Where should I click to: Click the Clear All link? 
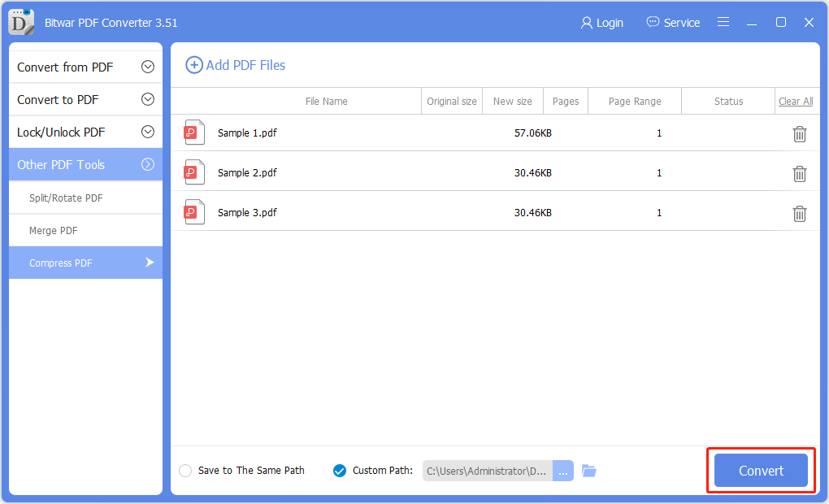[795, 101]
